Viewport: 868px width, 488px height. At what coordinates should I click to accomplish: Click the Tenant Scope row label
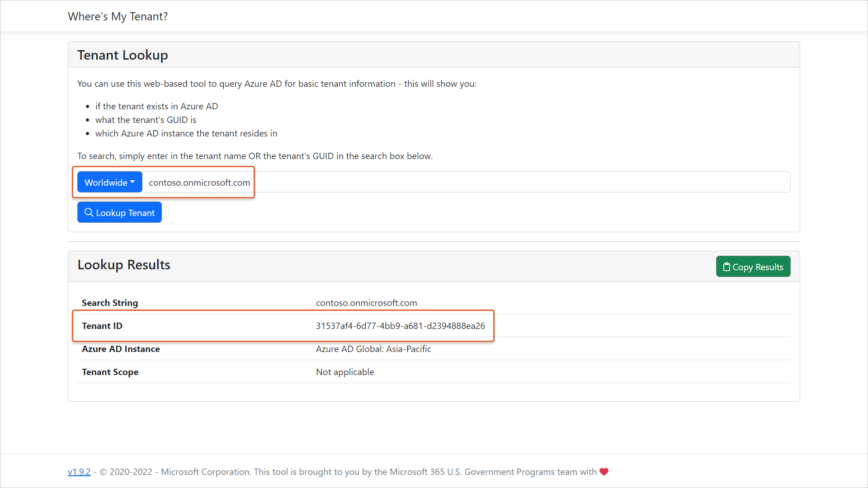point(110,372)
